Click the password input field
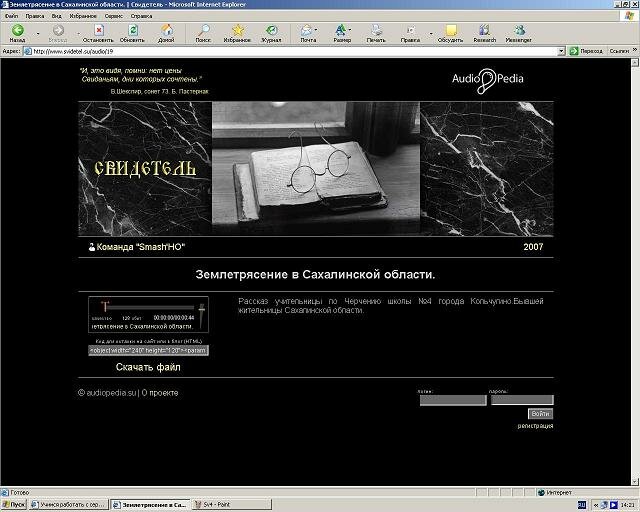 coord(522,400)
